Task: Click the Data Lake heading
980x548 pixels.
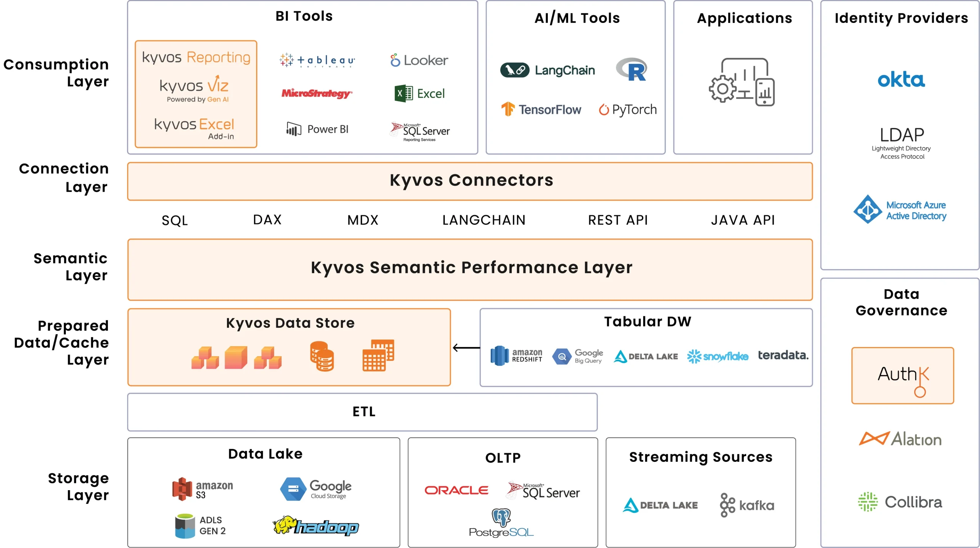Action: [x=265, y=454]
